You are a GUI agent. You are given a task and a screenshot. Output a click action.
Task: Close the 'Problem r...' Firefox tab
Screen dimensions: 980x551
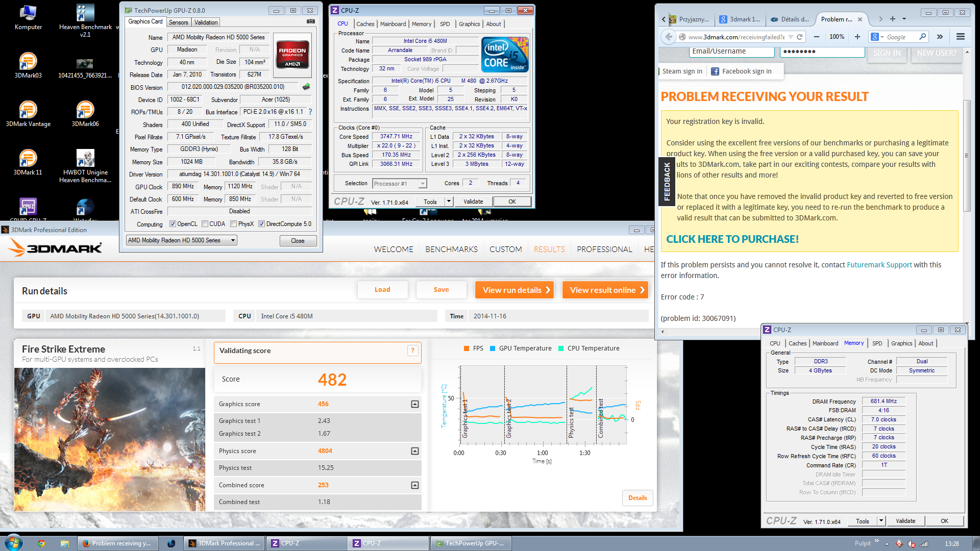[x=860, y=19]
